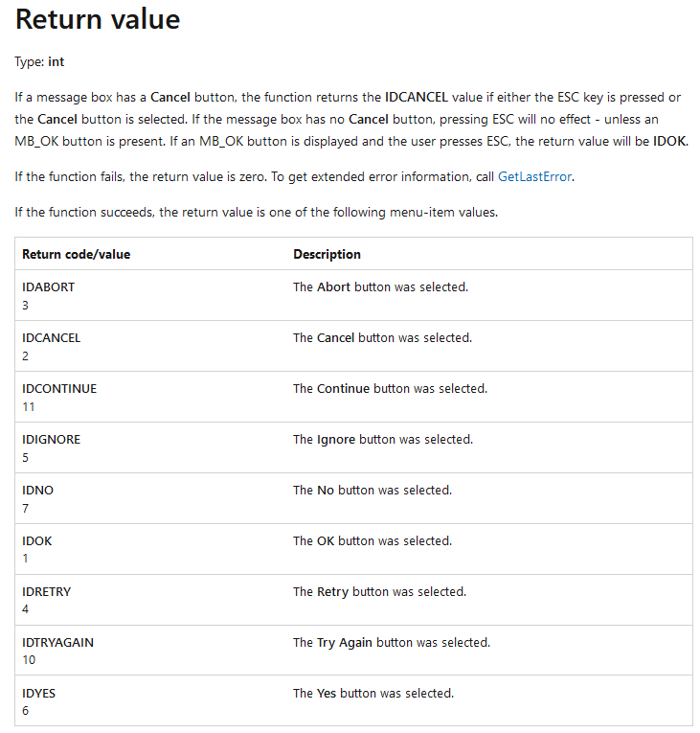Click the Abort button was selected description
This screenshot has width=700, height=733.
click(380, 286)
